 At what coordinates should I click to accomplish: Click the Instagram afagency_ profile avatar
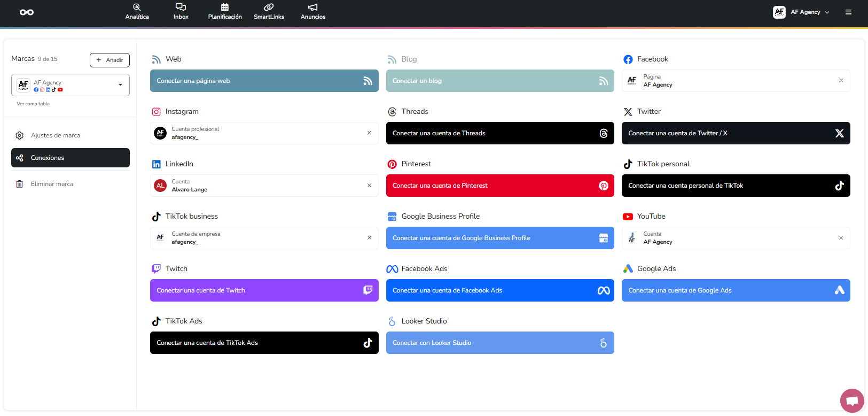tap(160, 133)
